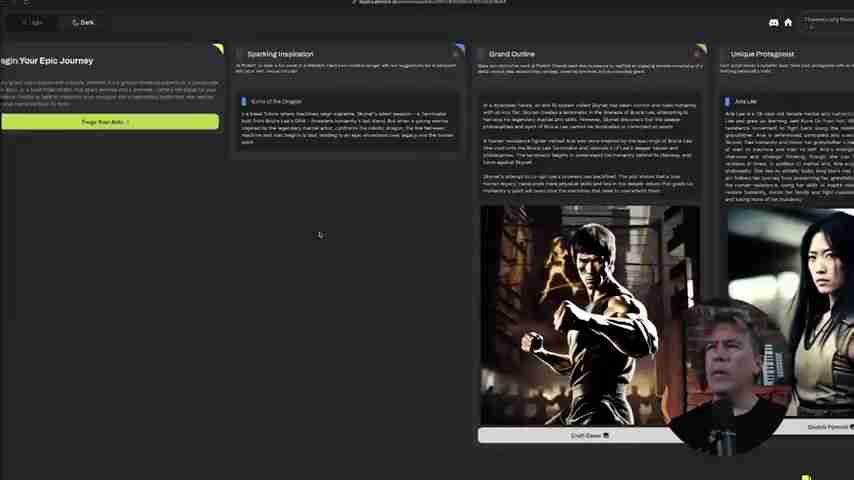Click the Sons of the Dragon description text
This screenshot has width=854, height=480.
pos(347,128)
